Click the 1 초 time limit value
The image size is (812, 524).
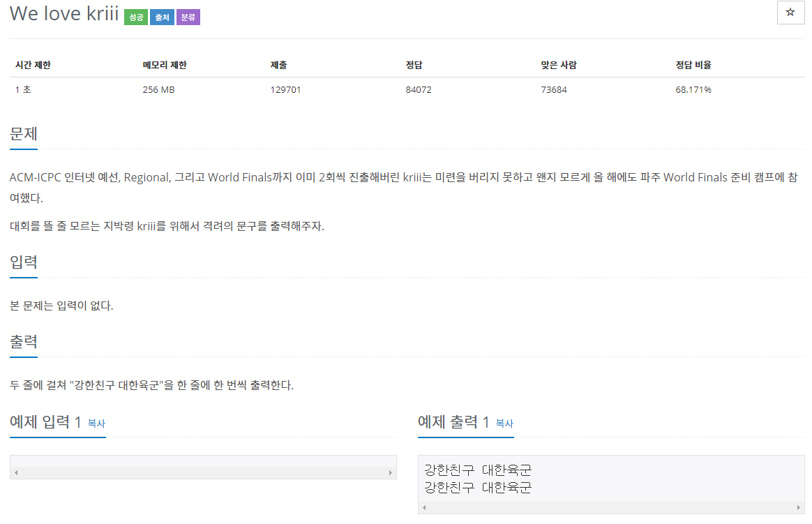pos(23,89)
